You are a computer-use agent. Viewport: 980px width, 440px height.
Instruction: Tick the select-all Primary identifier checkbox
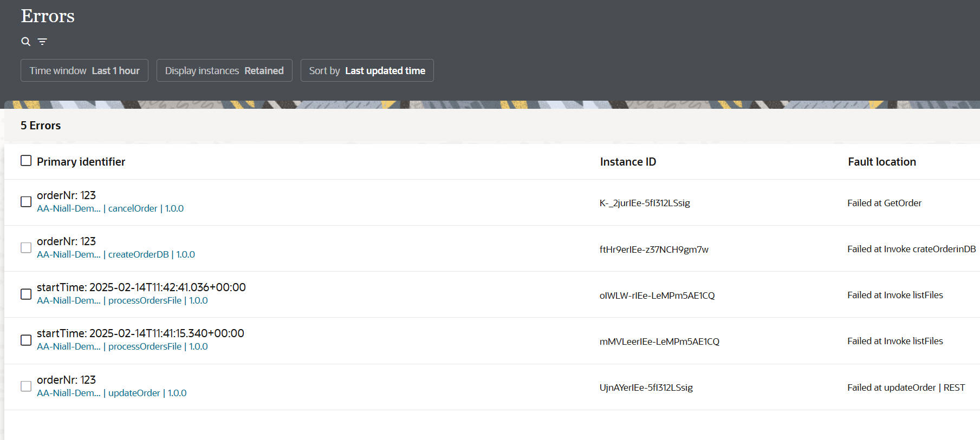click(x=26, y=161)
